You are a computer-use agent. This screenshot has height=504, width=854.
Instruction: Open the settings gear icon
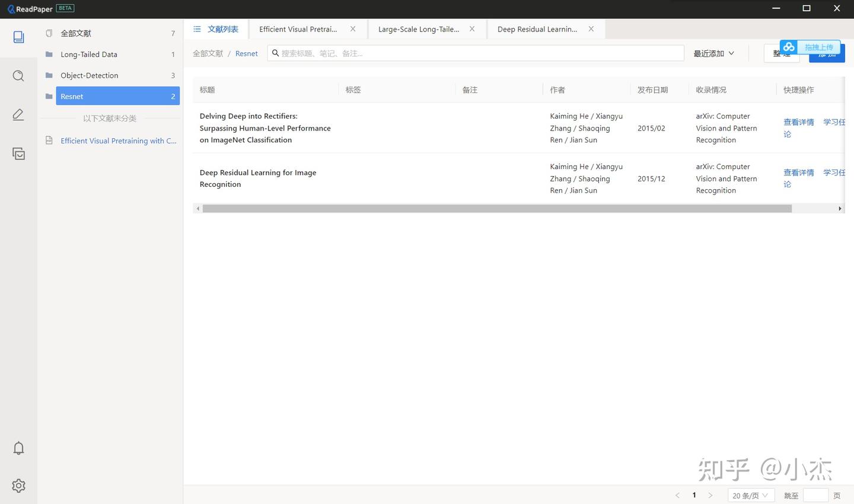(x=18, y=486)
